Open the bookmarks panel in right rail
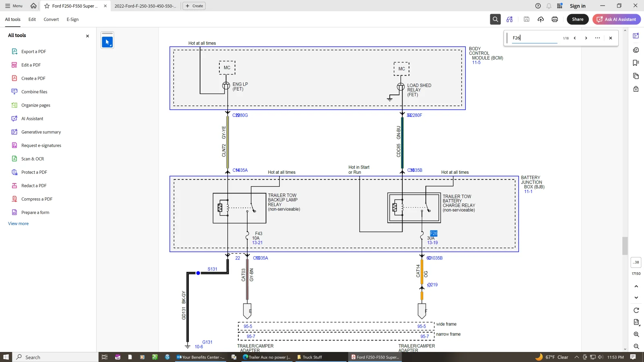Viewport: 644px width, 362px height. (636, 63)
